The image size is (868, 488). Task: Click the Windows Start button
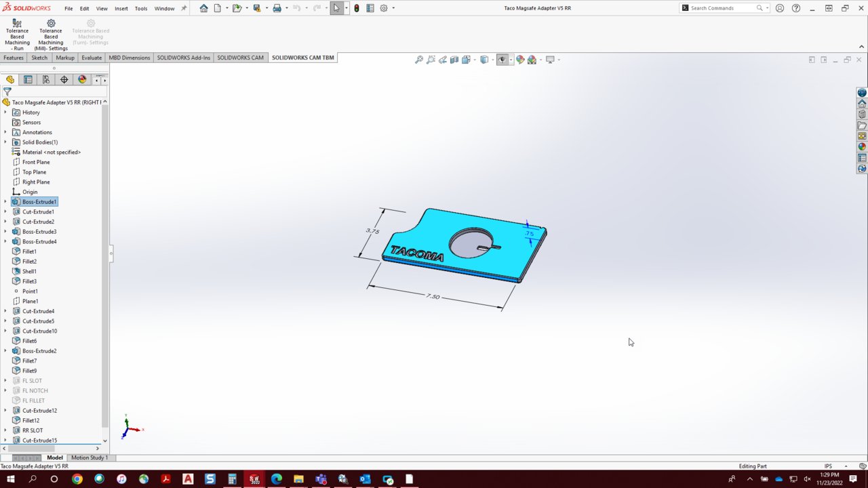(11, 479)
